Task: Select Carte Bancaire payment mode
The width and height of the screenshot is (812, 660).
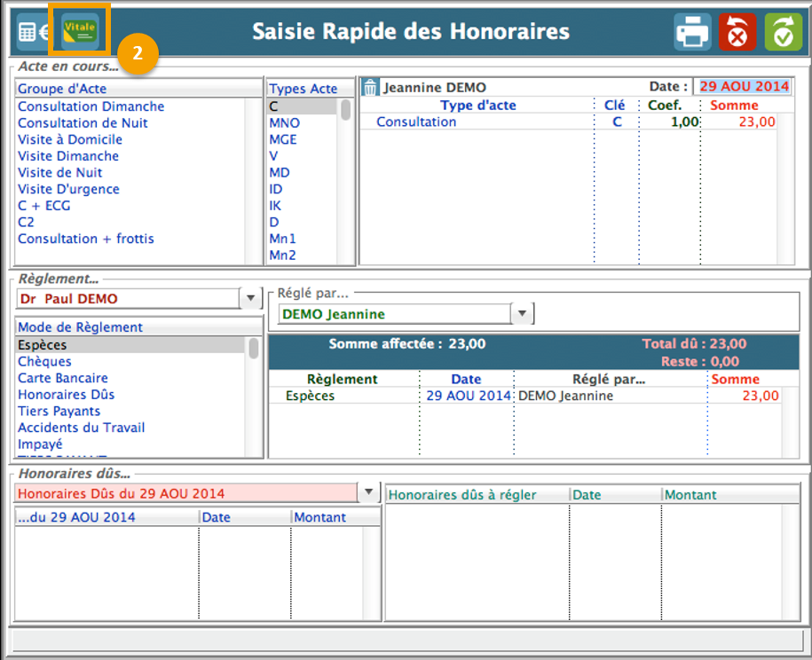Action: [x=63, y=378]
